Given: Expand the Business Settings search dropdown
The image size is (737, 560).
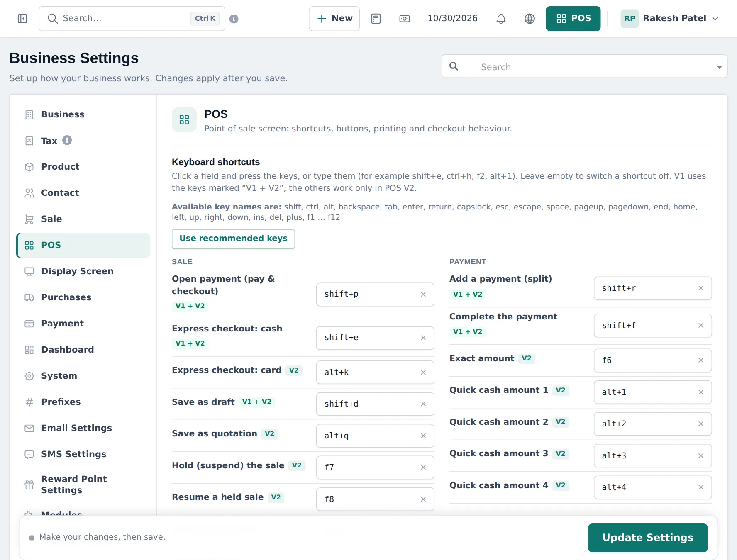Looking at the screenshot, I should (719, 67).
